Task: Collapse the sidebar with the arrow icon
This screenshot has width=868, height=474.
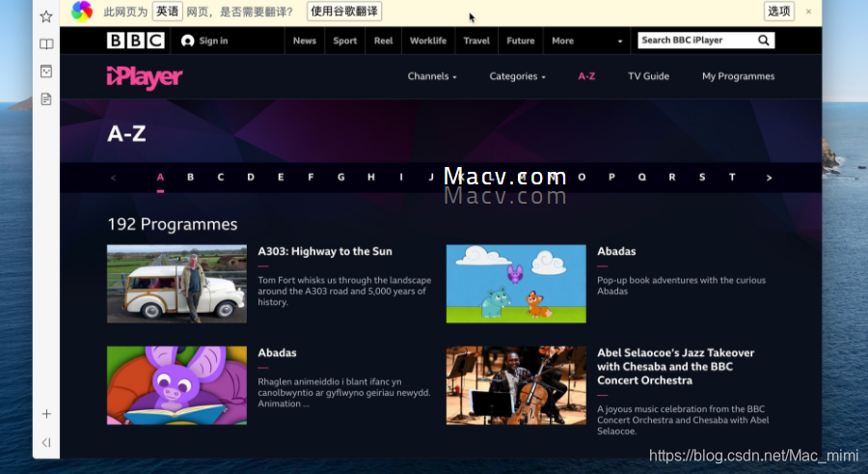Action: point(46,442)
